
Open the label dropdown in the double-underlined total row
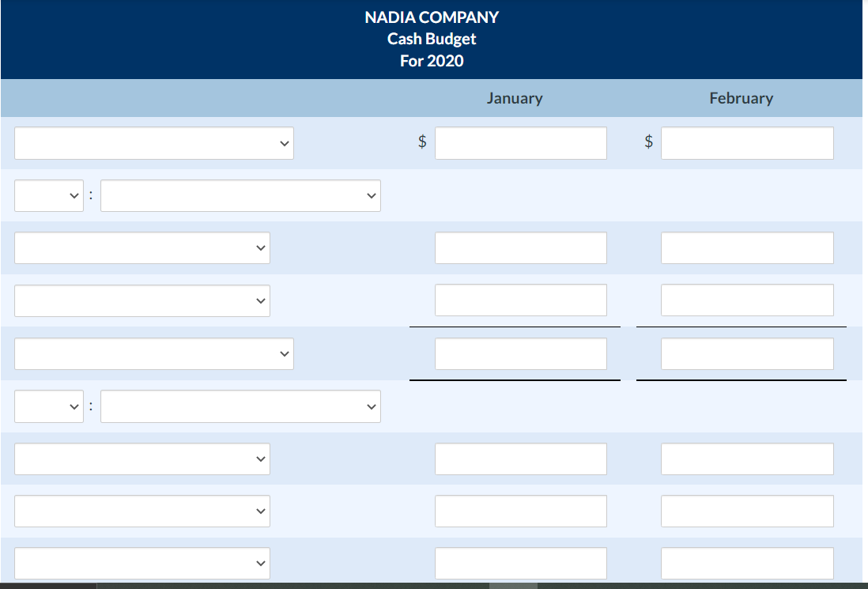[x=154, y=353]
